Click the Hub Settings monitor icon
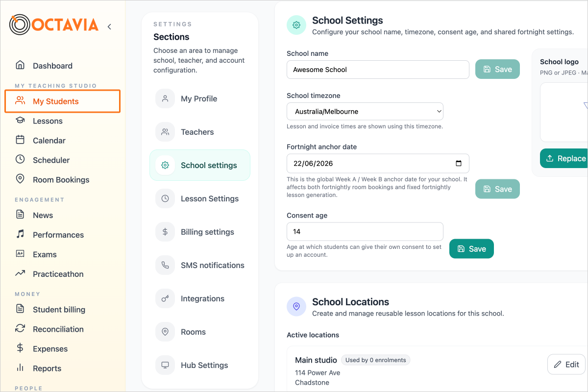Viewport: 588px width, 392px height. [165, 365]
